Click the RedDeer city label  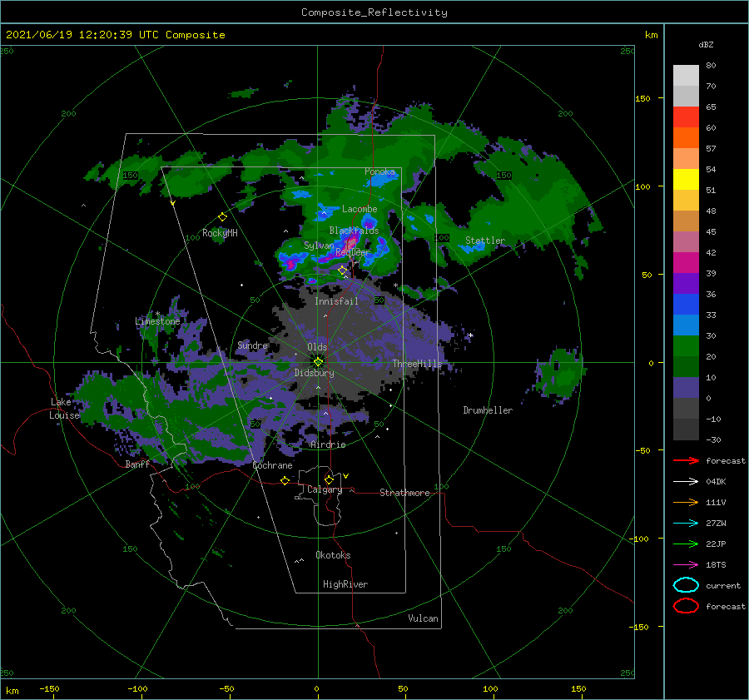pyautogui.click(x=353, y=252)
